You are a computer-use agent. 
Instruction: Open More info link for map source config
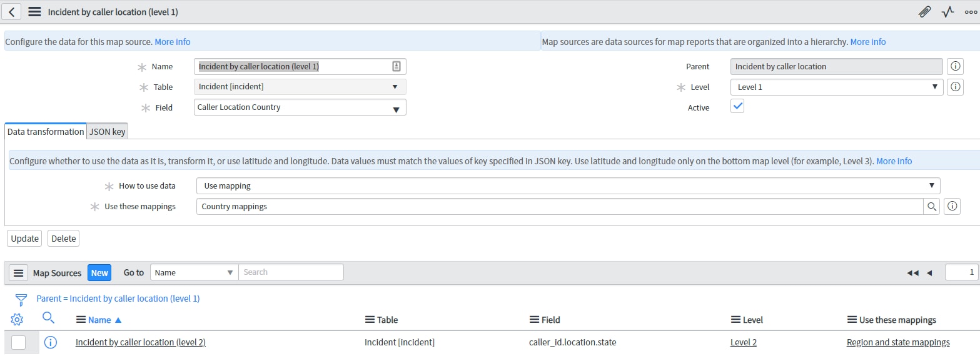(x=173, y=42)
